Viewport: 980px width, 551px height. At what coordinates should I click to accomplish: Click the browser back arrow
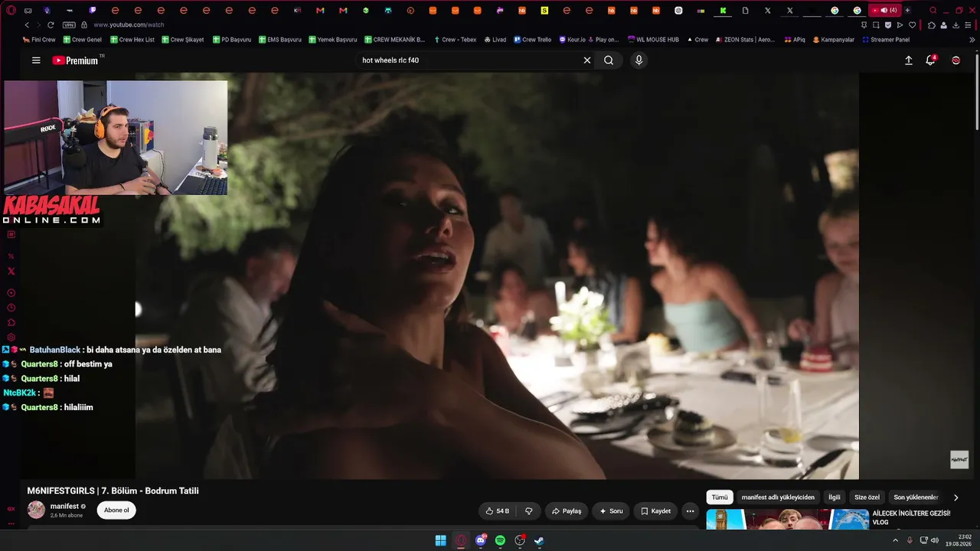pyautogui.click(x=27, y=25)
